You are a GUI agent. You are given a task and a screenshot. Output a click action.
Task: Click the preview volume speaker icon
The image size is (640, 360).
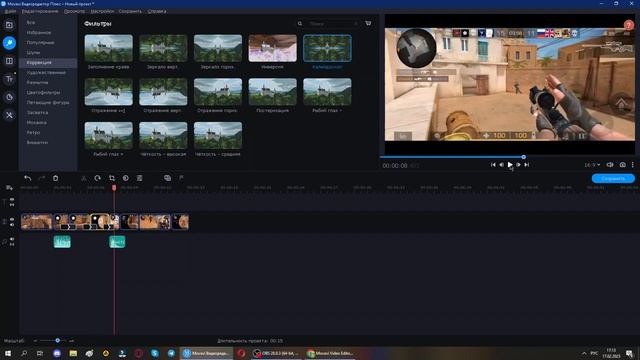pos(610,165)
